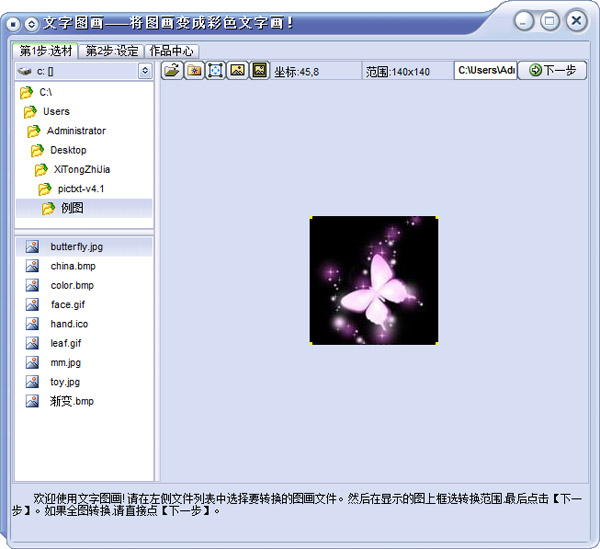Click the new folder star icon
Screen dimensions: 600x549
point(194,70)
